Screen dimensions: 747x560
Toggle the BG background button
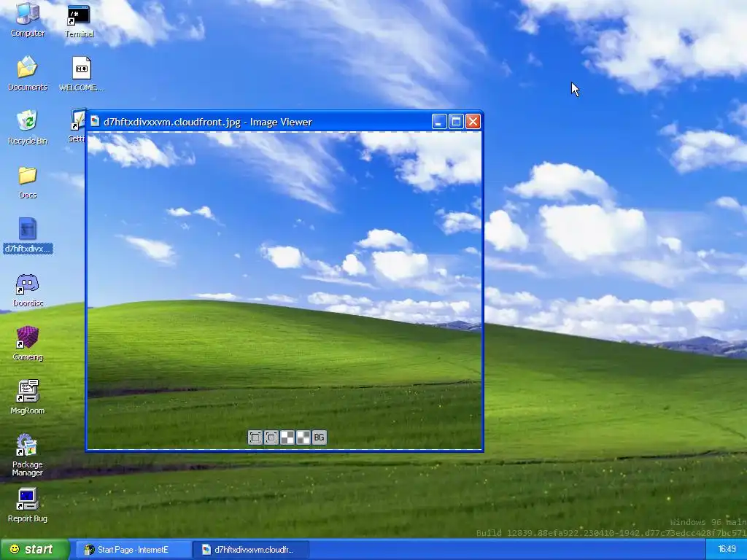coord(320,437)
